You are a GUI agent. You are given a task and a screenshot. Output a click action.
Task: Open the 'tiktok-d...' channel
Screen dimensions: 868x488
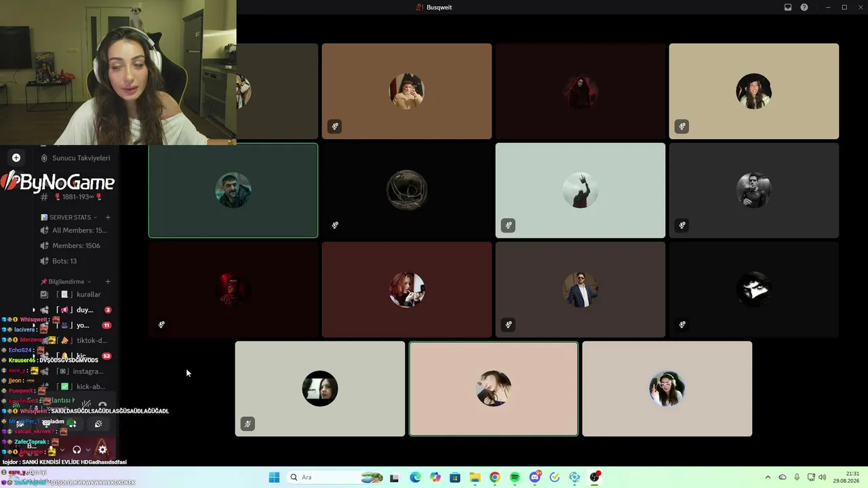pos(76,341)
